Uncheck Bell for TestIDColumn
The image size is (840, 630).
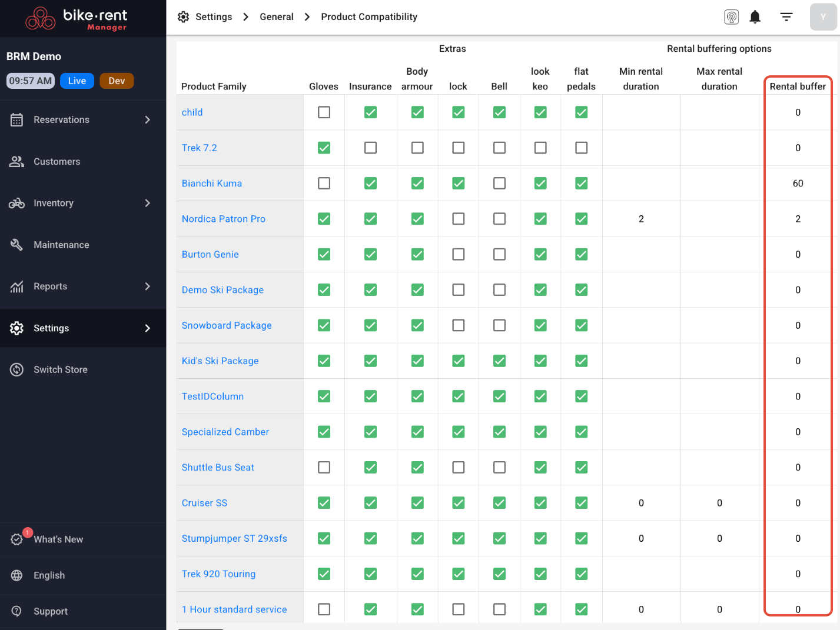(x=499, y=396)
